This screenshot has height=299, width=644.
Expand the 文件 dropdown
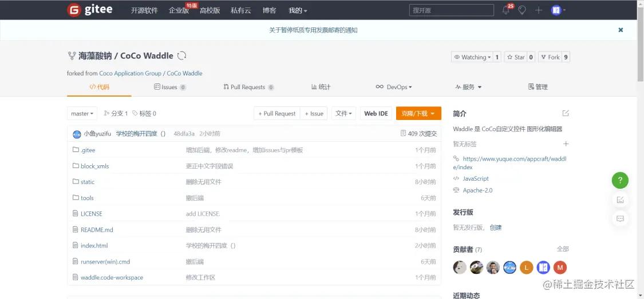pyautogui.click(x=344, y=114)
